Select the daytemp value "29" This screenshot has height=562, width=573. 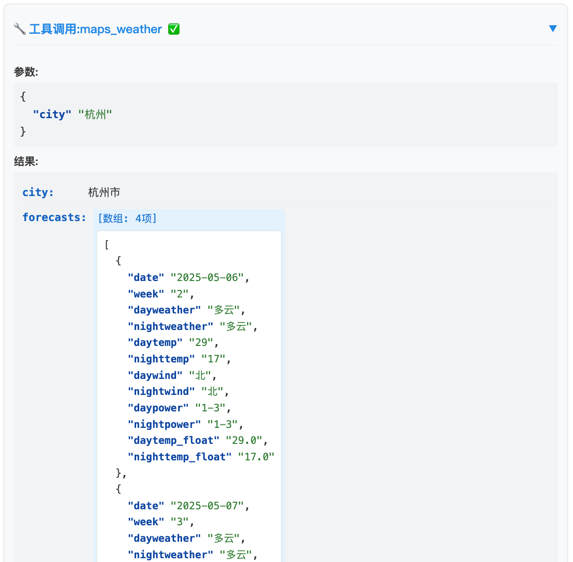pyautogui.click(x=201, y=342)
